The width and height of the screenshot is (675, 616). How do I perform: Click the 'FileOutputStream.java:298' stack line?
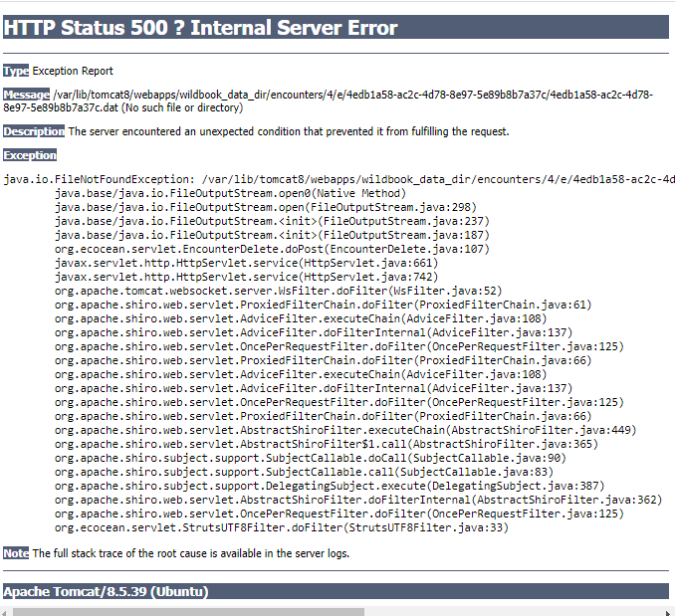[x=266, y=207]
